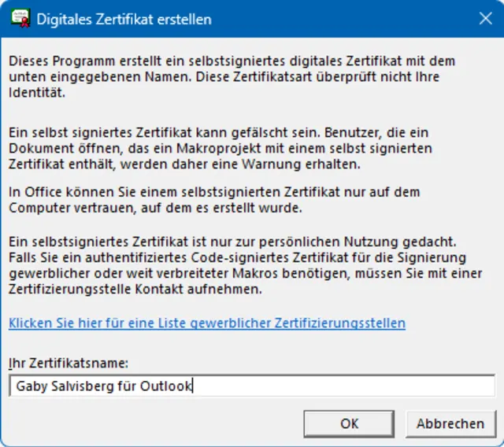Click the dialog title 'Digitales Zertifikat erstellen'

pos(124,19)
